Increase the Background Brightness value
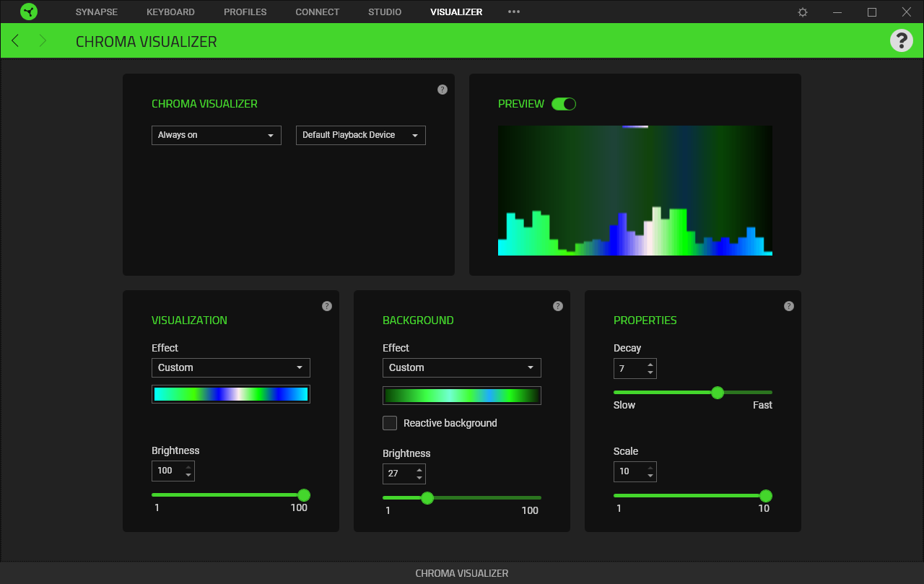 pos(419,470)
